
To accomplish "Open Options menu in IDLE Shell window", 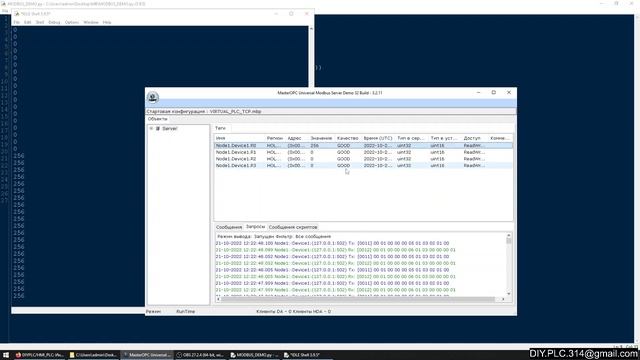I will 72,22.
